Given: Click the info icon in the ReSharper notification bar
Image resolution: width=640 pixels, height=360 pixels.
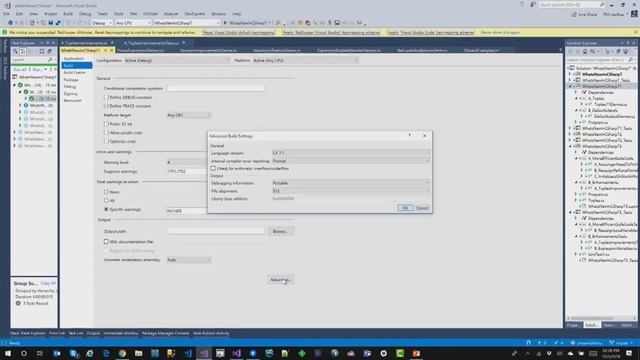Looking at the screenshot, I should (5, 32).
